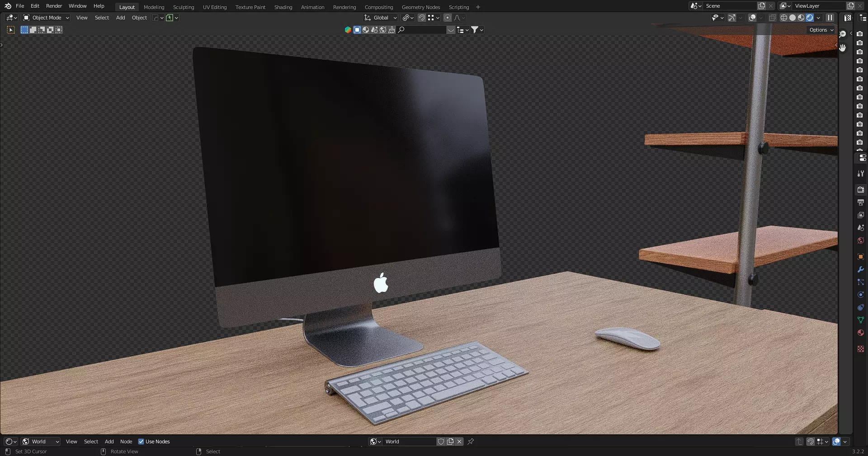
Task: Click the pan view hand gizmo
Action: (843, 47)
